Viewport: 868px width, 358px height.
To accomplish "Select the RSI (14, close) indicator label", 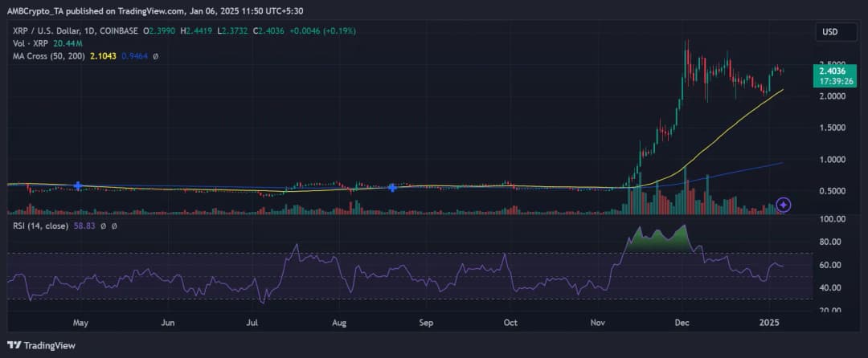I will tap(37, 227).
